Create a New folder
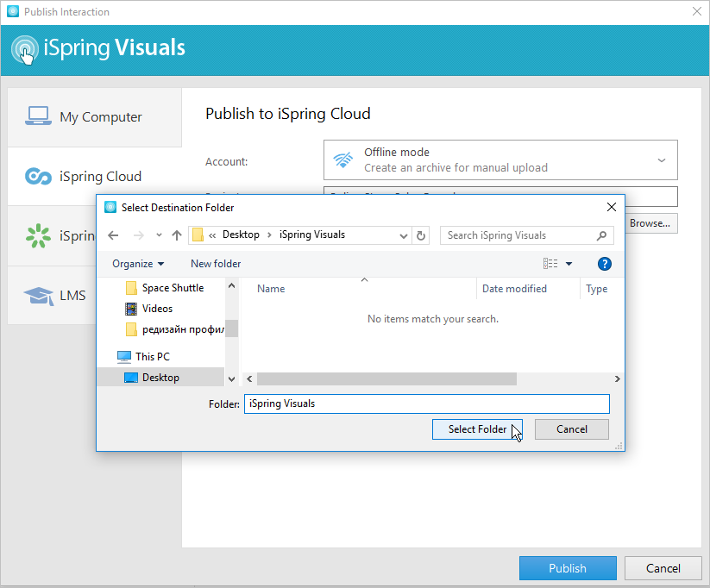This screenshot has width=710, height=588. (x=216, y=264)
